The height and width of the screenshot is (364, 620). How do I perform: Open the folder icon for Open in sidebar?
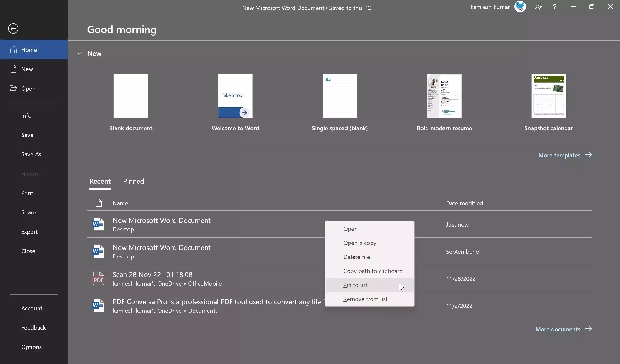(x=14, y=88)
